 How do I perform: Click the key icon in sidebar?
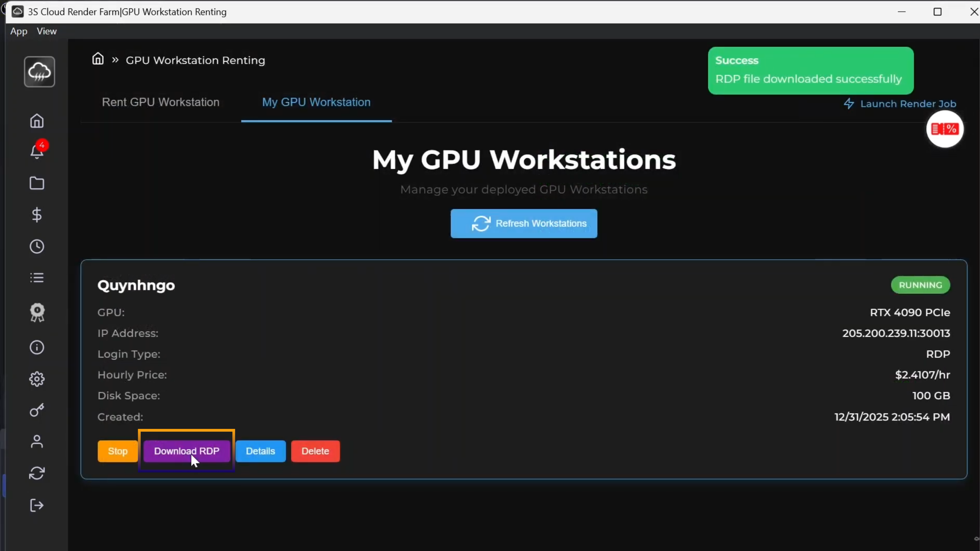[x=37, y=410]
